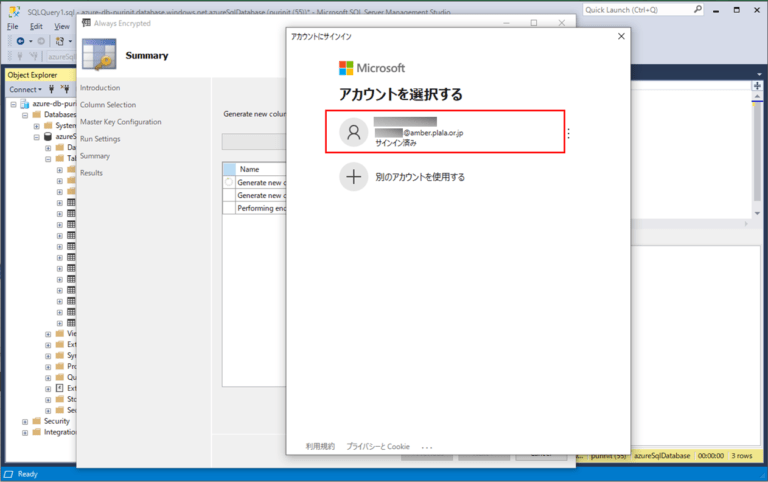Expand the Views folder node
This screenshot has height=482, width=768.
click(x=48, y=334)
